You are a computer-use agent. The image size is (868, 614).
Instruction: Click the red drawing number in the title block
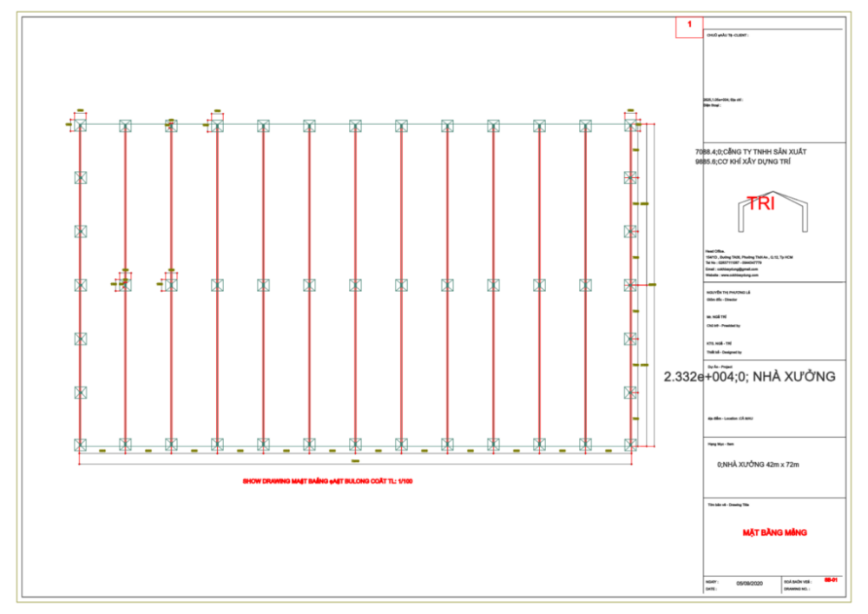coord(831,580)
